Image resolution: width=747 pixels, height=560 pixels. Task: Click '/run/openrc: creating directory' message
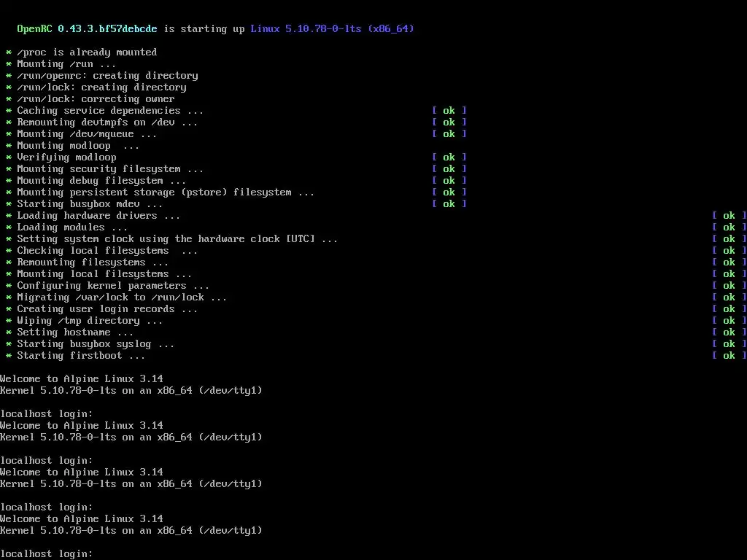coord(108,76)
